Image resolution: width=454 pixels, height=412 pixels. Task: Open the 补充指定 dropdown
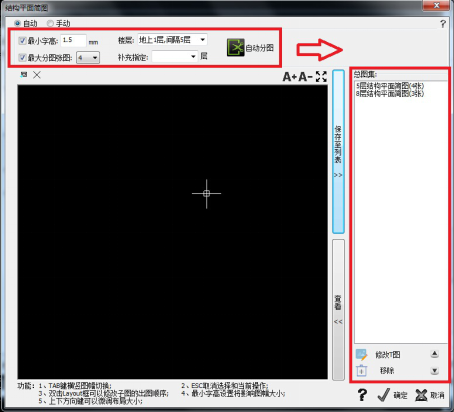tap(175, 57)
